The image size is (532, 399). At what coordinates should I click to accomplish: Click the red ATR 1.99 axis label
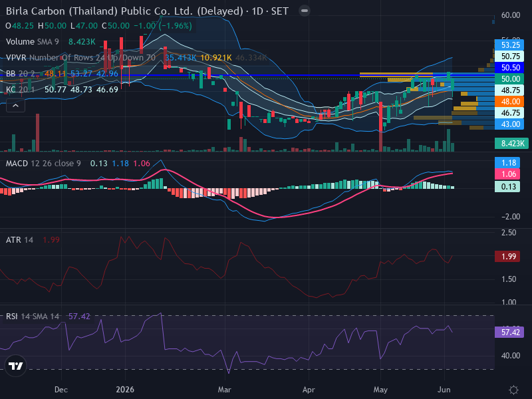[x=507, y=257]
